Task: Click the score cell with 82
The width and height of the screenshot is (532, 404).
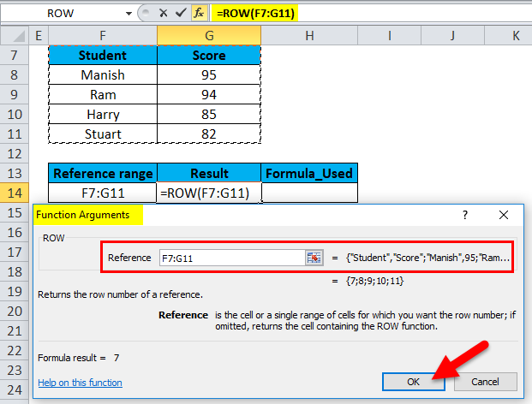Action: coord(209,134)
